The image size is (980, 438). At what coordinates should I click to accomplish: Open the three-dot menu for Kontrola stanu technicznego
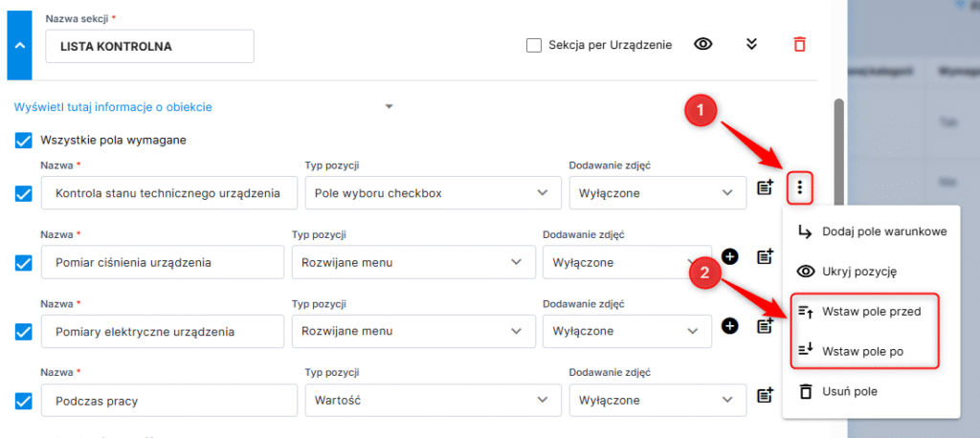(x=799, y=187)
